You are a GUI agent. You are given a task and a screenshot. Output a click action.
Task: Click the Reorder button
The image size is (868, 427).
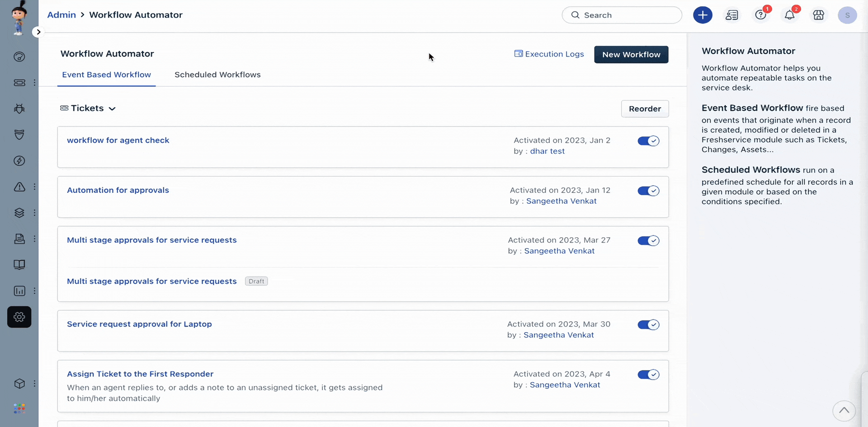(645, 108)
